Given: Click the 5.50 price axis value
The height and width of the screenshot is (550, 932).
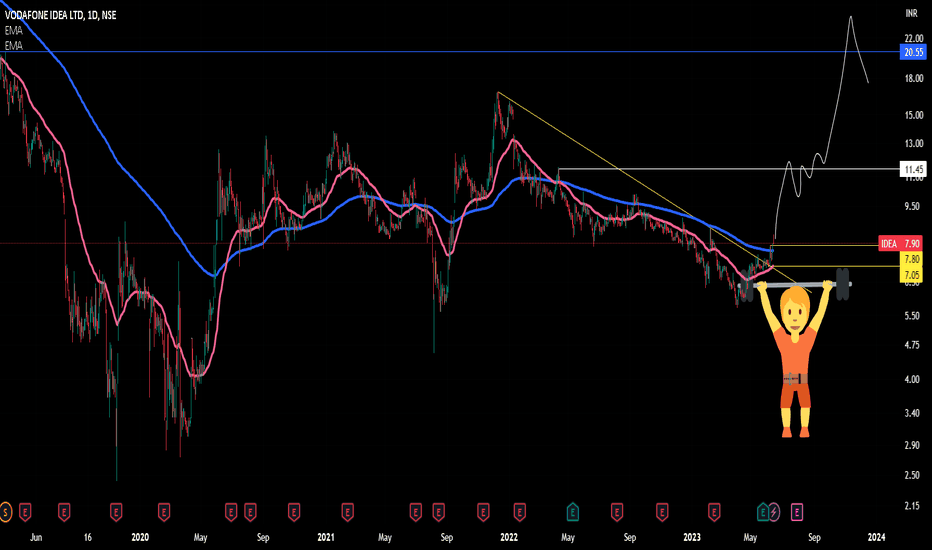Looking at the screenshot, I should [912, 316].
